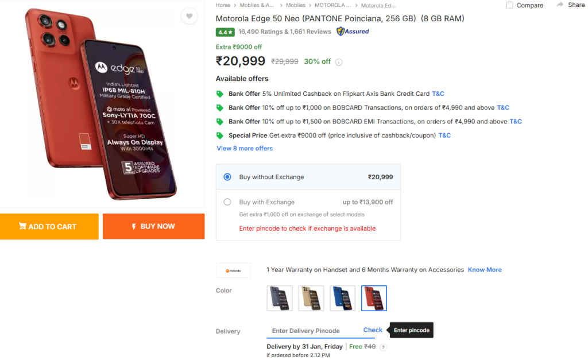Click the info icon beside 30% off
Image resolution: width=588 pixels, height=364 pixels.
(x=339, y=61)
